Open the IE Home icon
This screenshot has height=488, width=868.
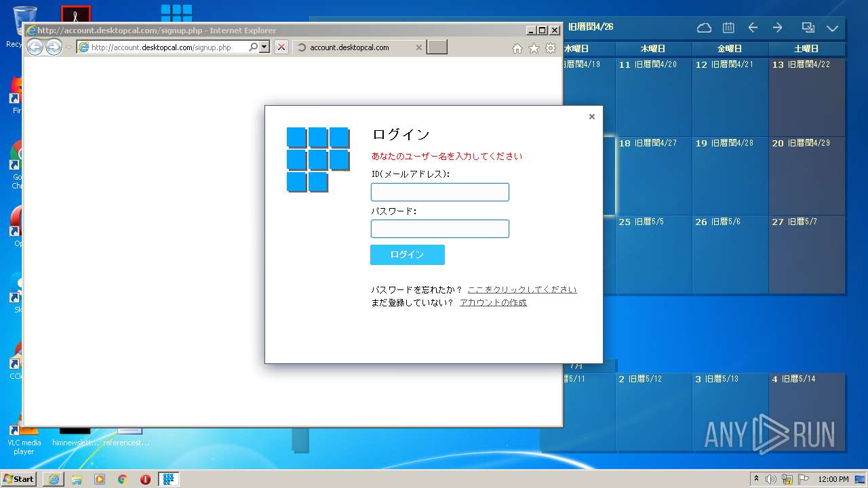pyautogui.click(x=517, y=48)
